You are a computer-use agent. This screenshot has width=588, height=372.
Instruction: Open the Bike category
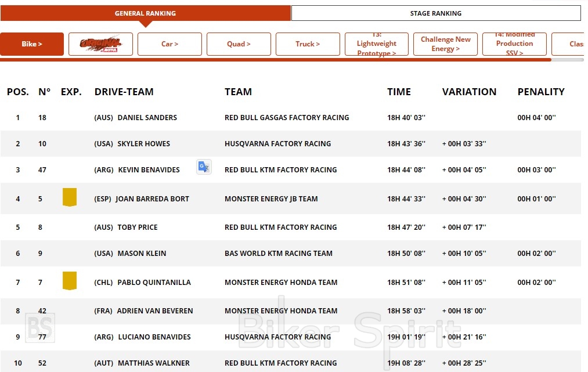click(x=32, y=44)
